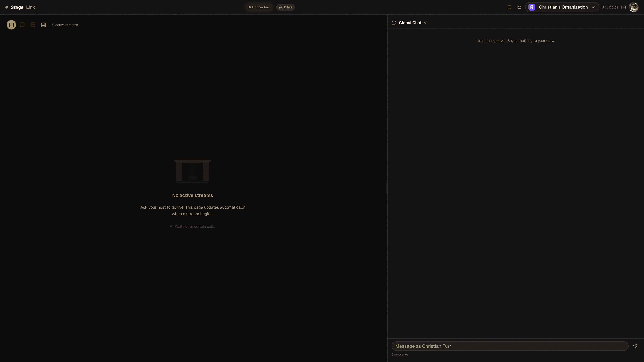Click the status dot next to Global Chat
644x362 pixels.
(425, 22)
